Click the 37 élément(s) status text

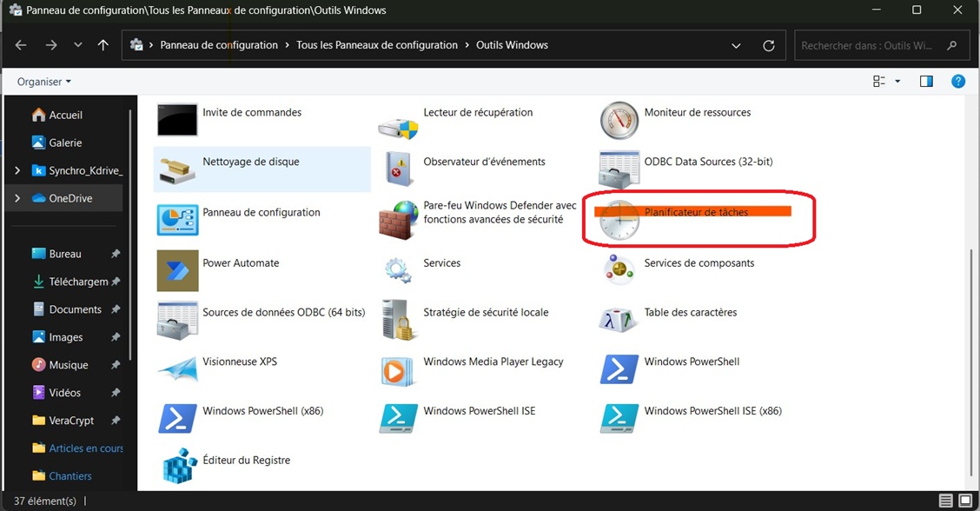45,501
